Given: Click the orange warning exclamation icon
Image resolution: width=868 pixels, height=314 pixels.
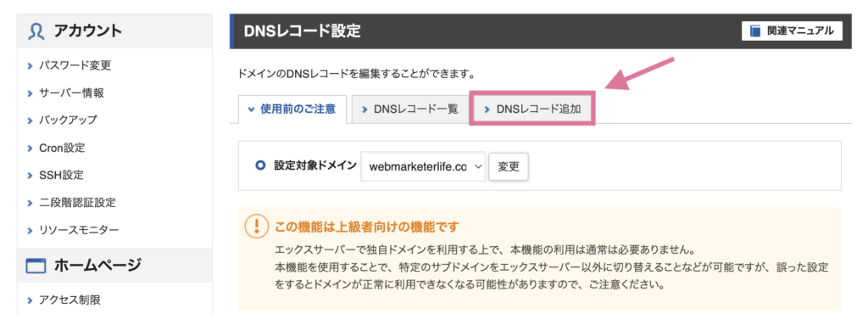Looking at the screenshot, I should coord(255,227).
